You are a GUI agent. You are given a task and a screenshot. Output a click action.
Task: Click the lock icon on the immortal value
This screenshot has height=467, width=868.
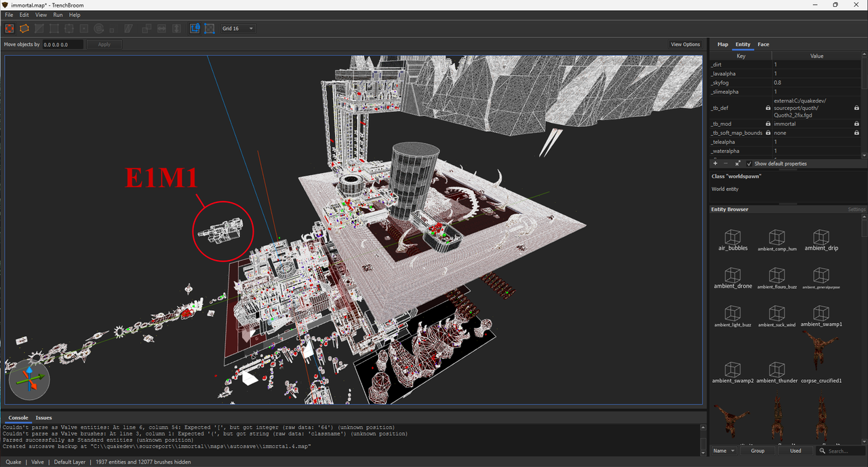pyautogui.click(x=856, y=124)
